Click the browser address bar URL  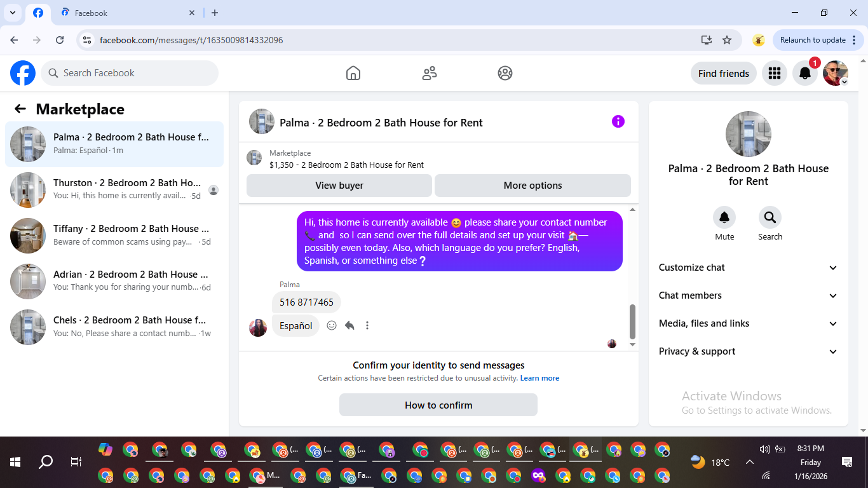[191, 40]
